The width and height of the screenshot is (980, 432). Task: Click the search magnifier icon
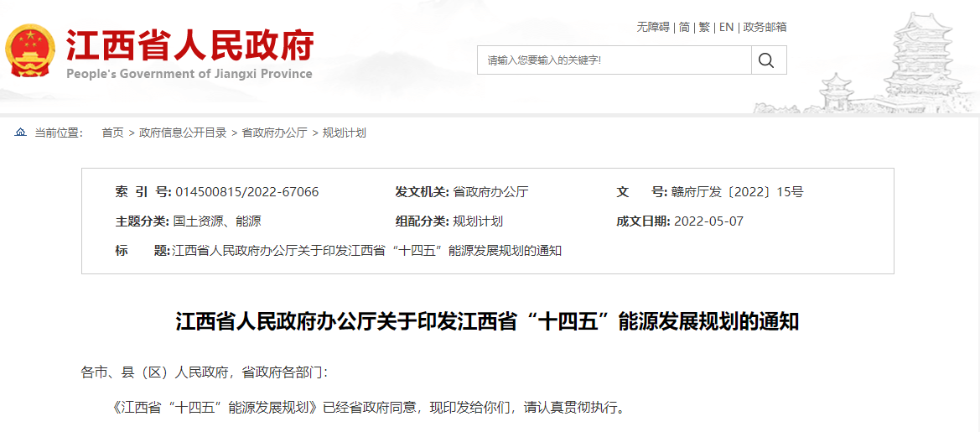tap(765, 60)
